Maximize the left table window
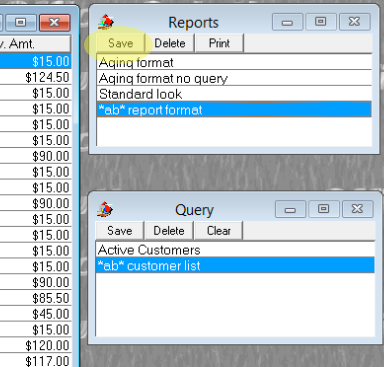 click(x=21, y=23)
